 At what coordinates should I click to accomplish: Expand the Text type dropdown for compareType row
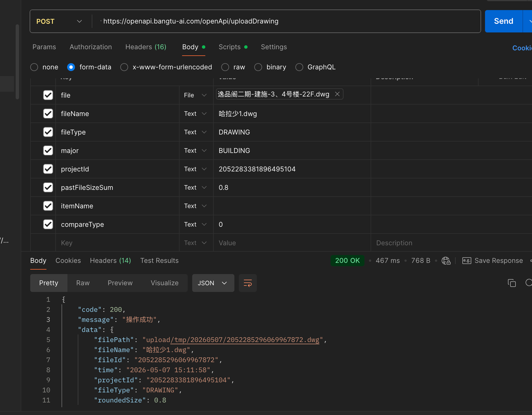(196, 224)
